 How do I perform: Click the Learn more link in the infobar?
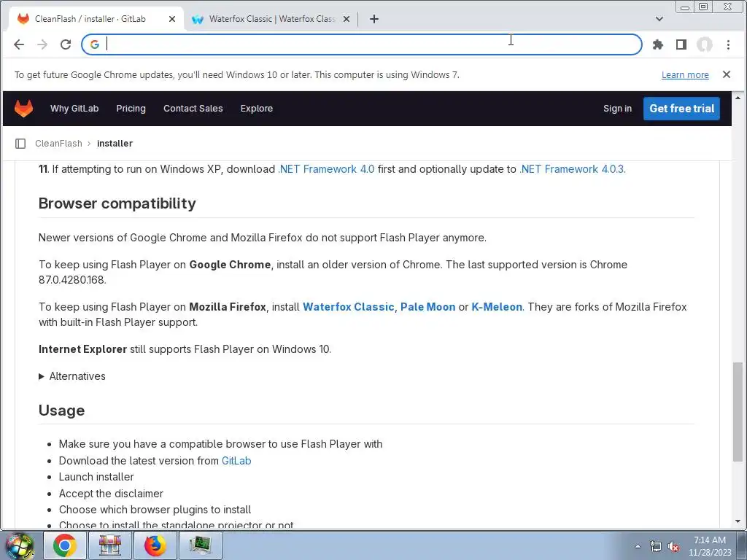(x=685, y=75)
